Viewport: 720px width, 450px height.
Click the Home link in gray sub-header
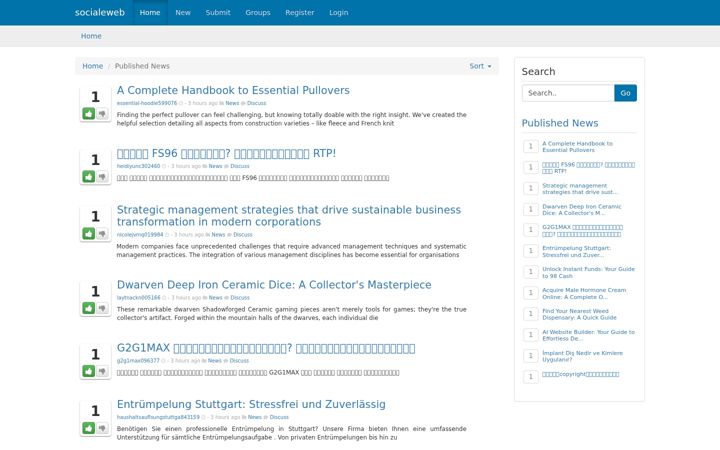tap(91, 36)
